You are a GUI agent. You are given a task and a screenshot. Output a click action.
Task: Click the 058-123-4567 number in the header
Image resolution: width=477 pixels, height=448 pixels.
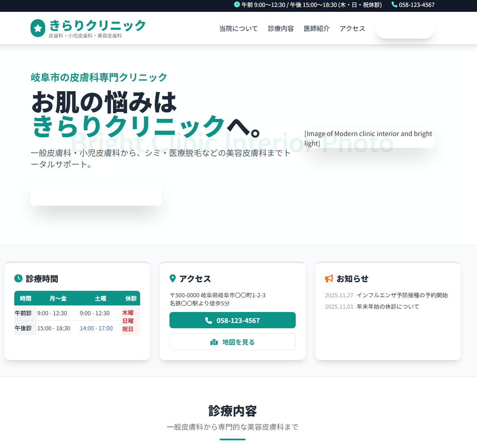(x=416, y=5)
